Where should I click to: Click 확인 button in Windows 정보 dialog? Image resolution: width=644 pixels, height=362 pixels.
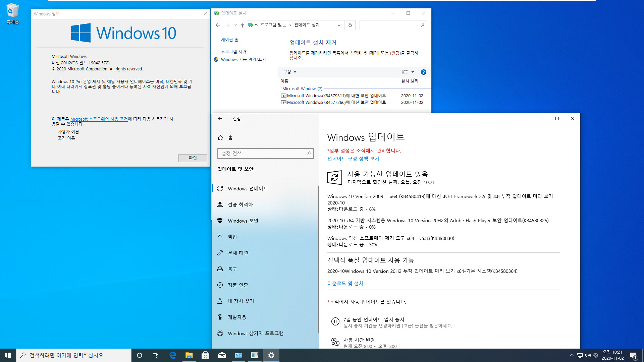coord(193,158)
